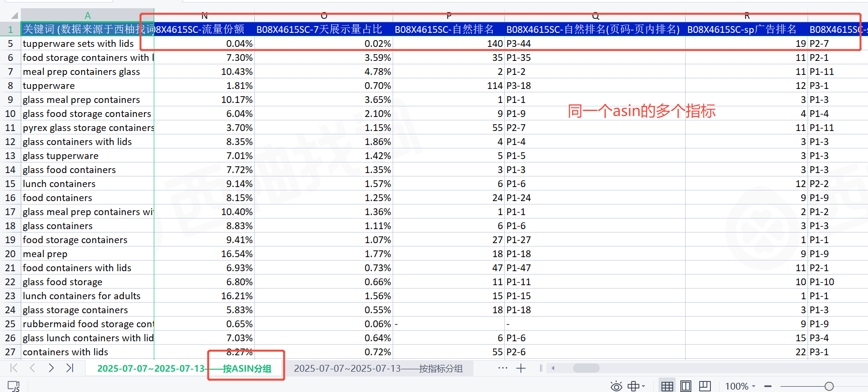Image resolution: width=868 pixels, height=392 pixels.
Task: Click the zoom slider handle
Action: click(x=829, y=386)
